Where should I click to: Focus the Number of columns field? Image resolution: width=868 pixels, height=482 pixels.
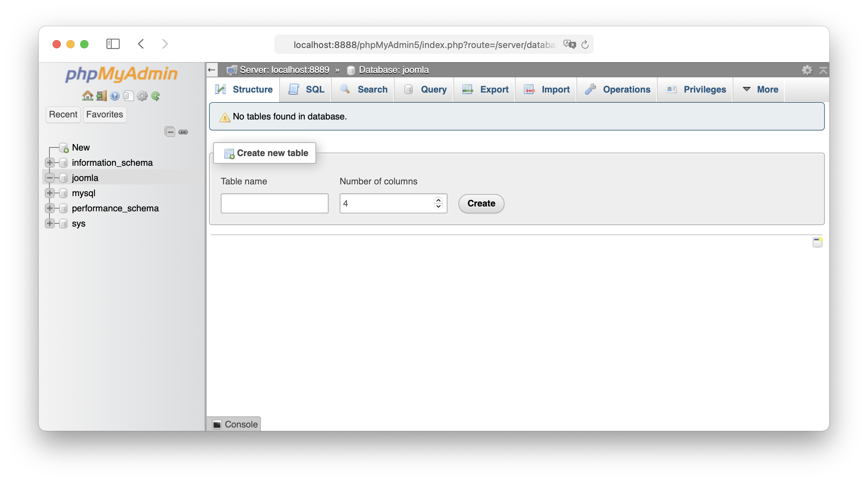[x=393, y=203]
